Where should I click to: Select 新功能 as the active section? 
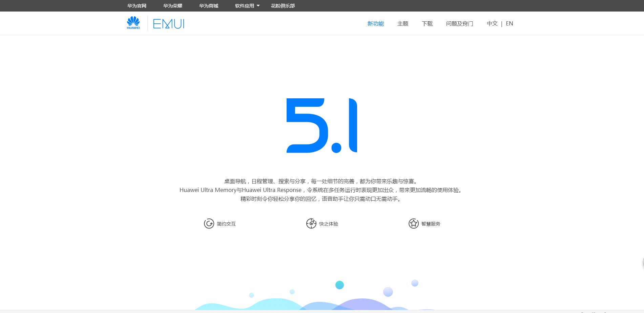[375, 23]
